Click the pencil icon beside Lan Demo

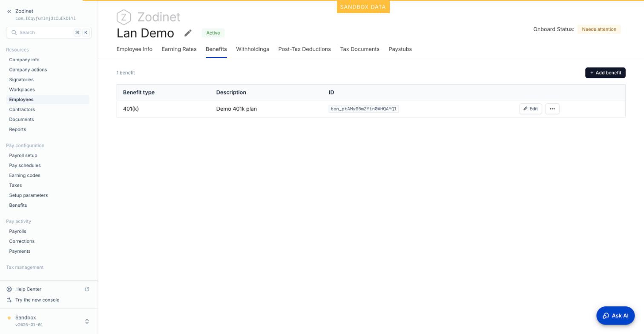pos(188,33)
